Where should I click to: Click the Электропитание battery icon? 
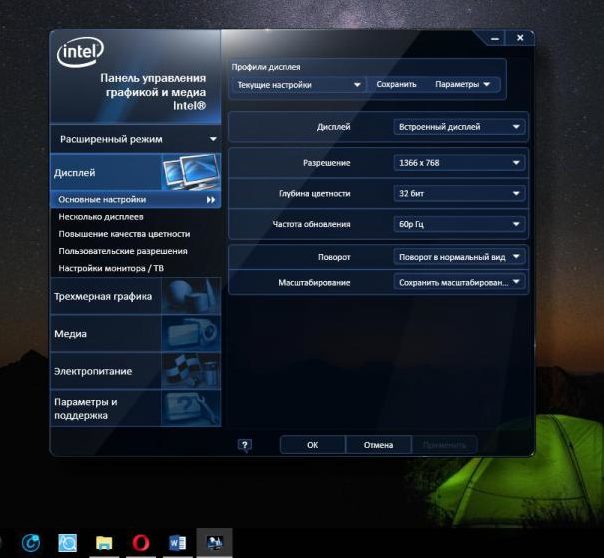pyautogui.click(x=191, y=371)
